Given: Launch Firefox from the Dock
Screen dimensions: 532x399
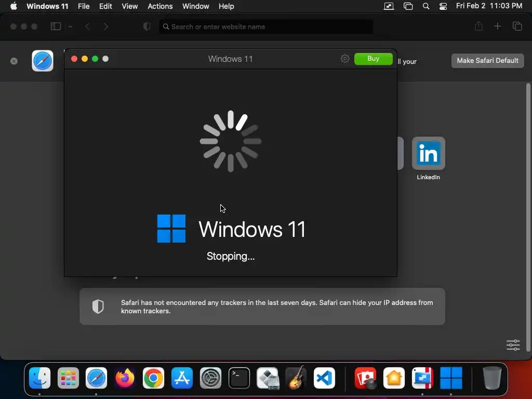Looking at the screenshot, I should [x=125, y=378].
